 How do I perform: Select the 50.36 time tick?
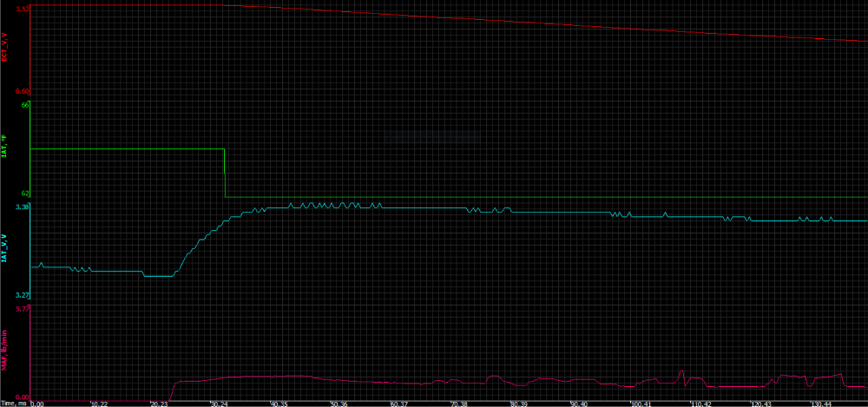click(339, 404)
